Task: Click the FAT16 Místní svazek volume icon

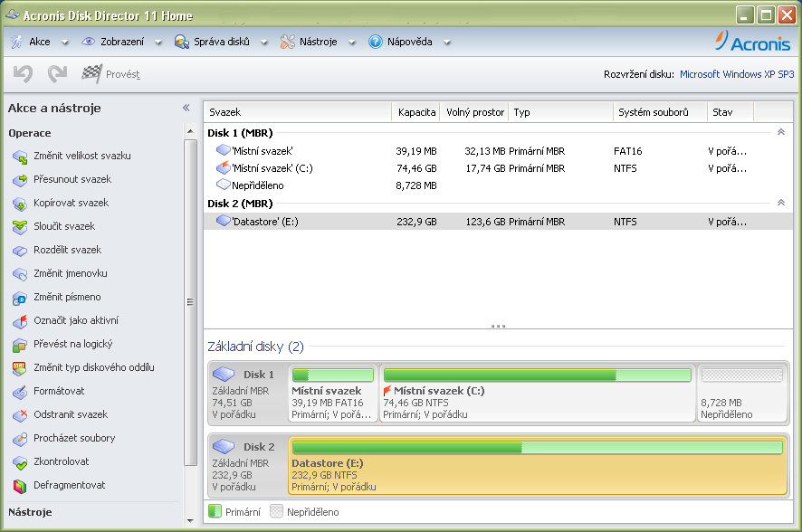Action: (x=224, y=150)
